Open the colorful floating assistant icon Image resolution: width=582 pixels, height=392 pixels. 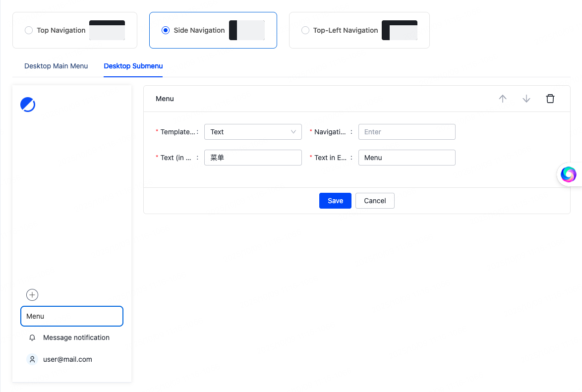click(x=568, y=174)
